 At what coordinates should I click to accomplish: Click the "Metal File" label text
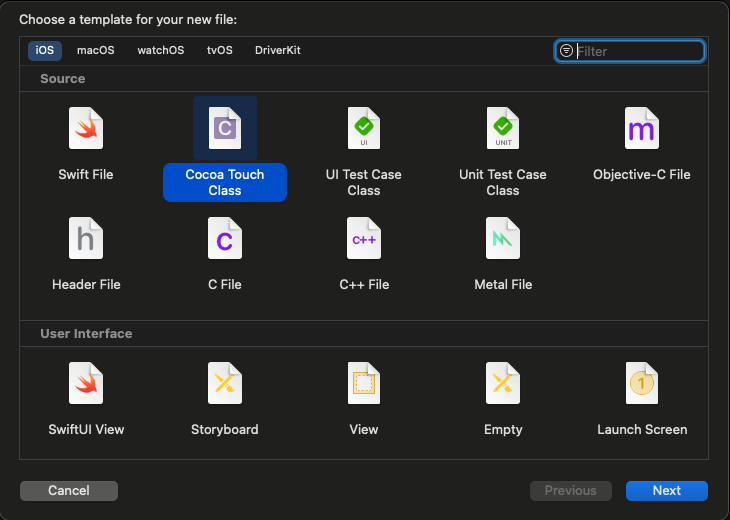click(503, 284)
